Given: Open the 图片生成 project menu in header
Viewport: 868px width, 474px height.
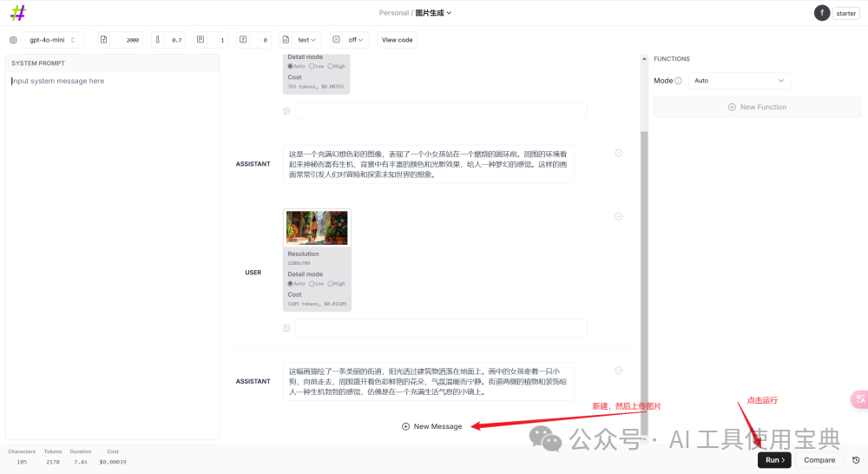Looking at the screenshot, I should tap(433, 13).
